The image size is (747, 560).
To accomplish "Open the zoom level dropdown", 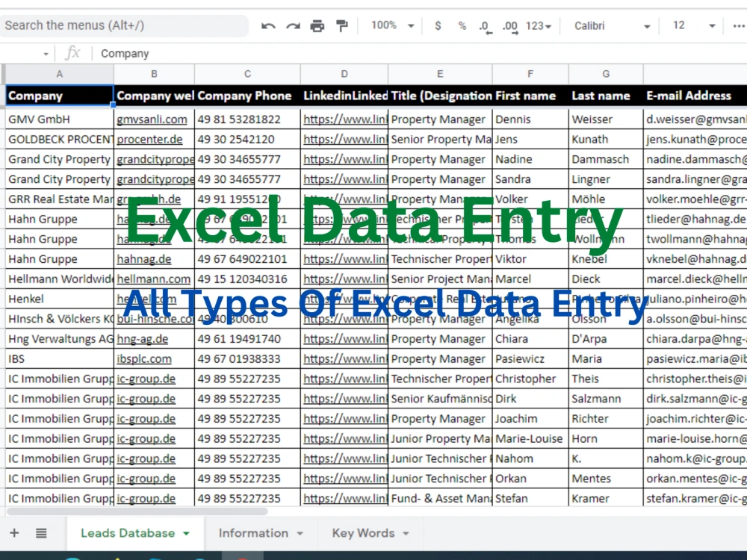I will click(x=388, y=25).
